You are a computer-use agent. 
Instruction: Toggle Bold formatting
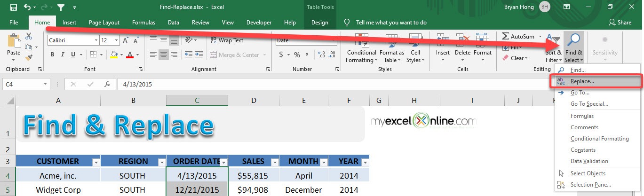[x=53, y=55]
